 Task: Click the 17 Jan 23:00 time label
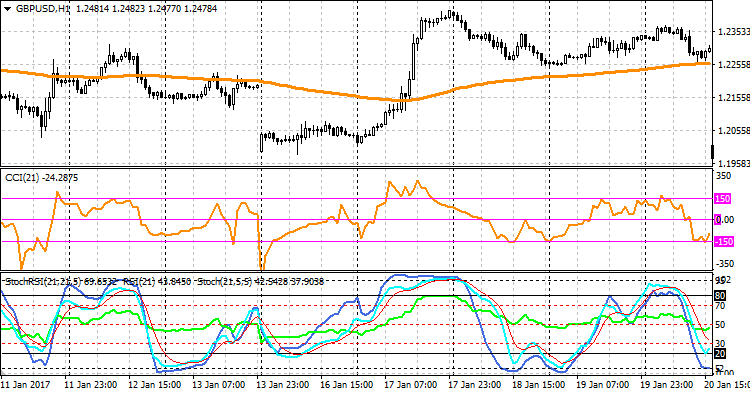point(474,385)
